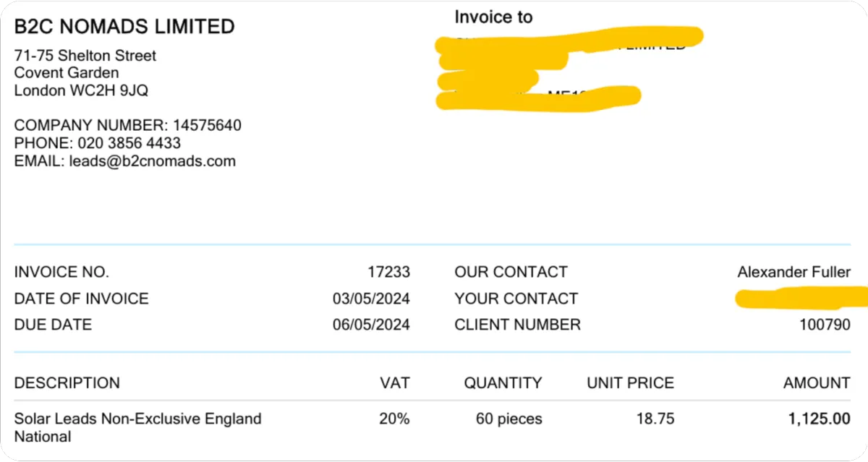Click the Invoice to heading
Image resolution: width=868 pixels, height=462 pixels.
493,17
